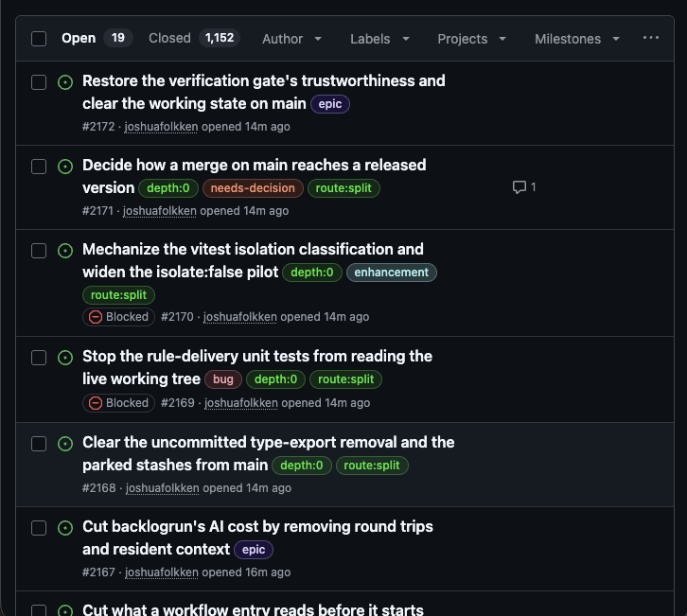Viewport: 687px width, 616px height.
Task: Expand the Author filter dropdown
Action: click(291, 39)
